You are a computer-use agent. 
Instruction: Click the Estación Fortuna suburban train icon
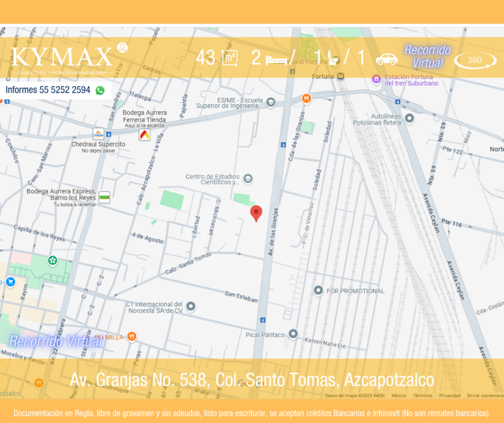(x=376, y=79)
